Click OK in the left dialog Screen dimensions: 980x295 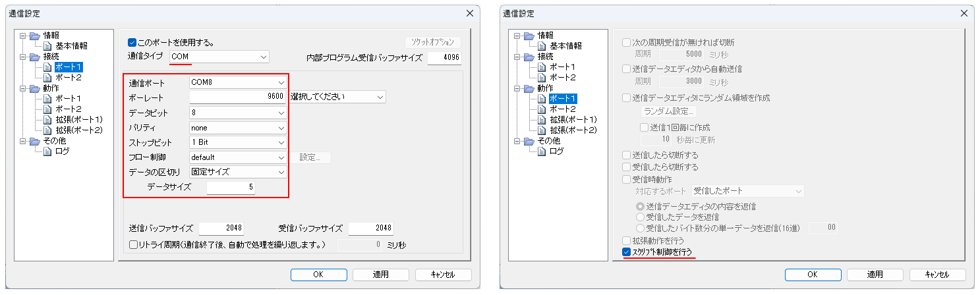(x=318, y=275)
